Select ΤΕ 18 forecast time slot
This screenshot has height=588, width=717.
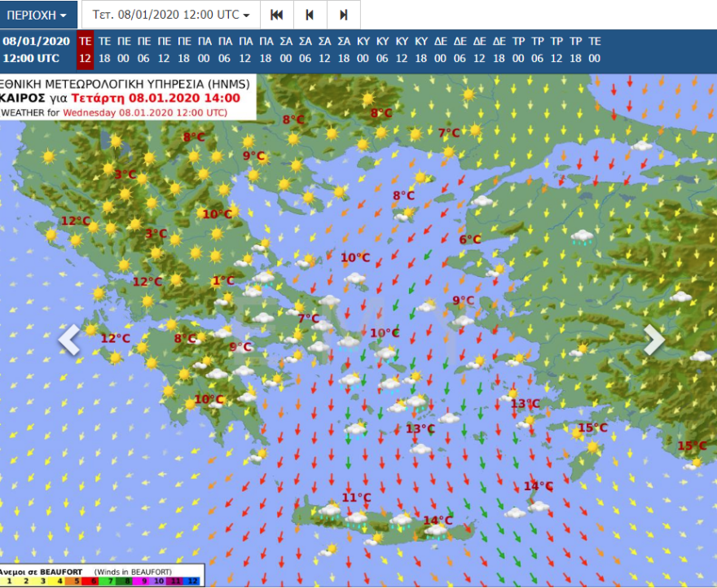point(105,50)
